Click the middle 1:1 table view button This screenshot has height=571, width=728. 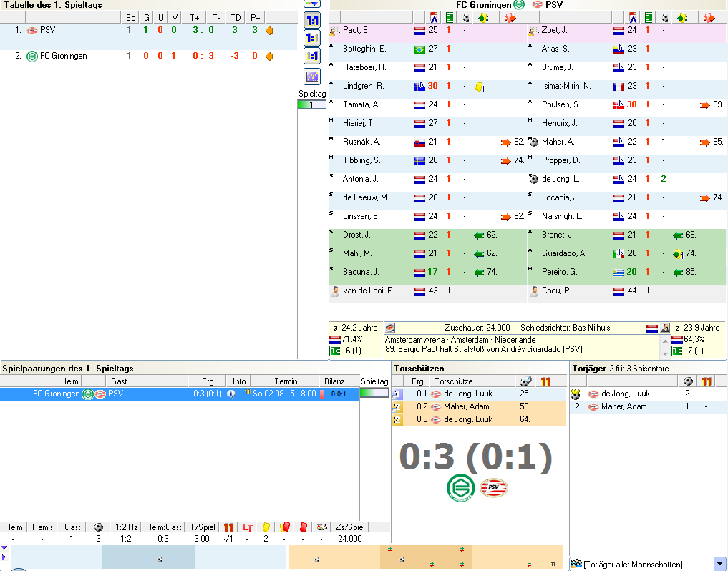click(312, 37)
